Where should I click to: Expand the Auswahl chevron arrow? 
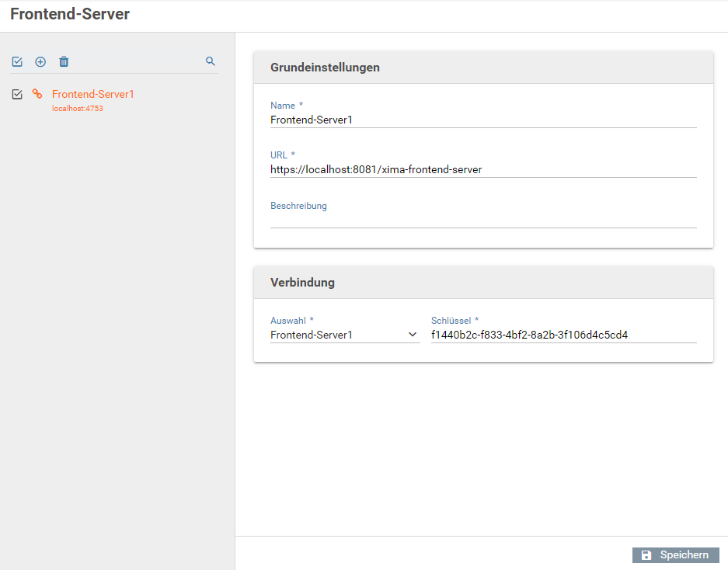tap(413, 335)
